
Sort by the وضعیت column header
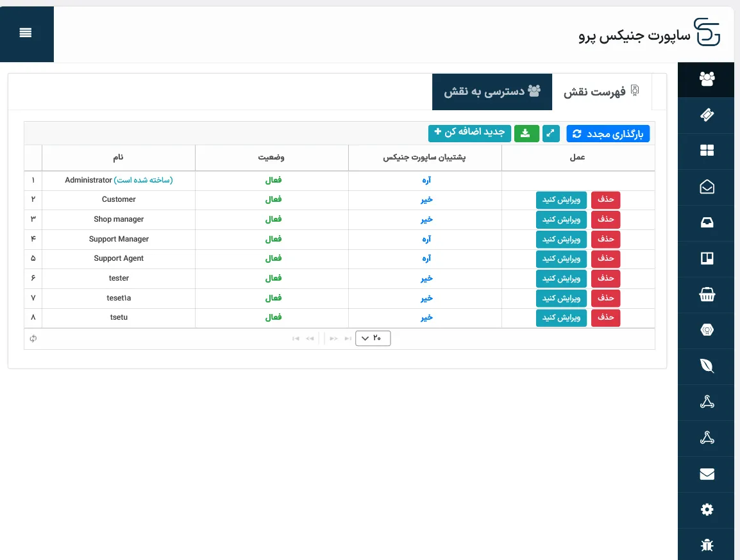pyautogui.click(x=271, y=158)
